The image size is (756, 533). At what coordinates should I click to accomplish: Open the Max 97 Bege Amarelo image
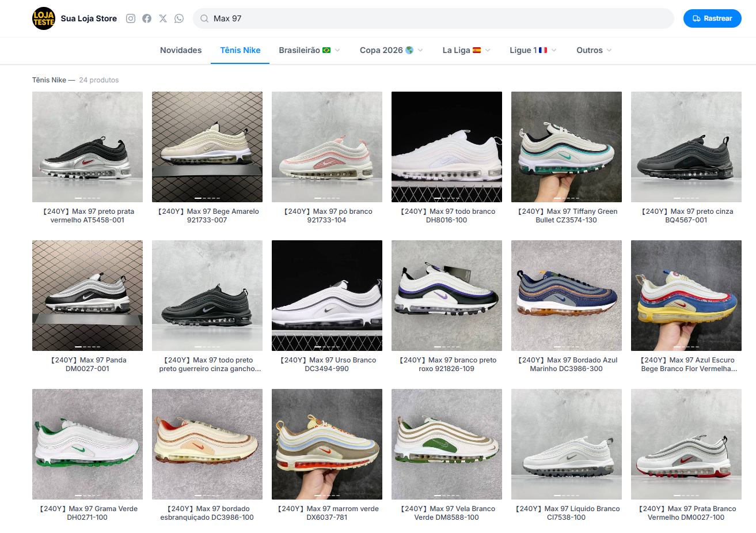(x=207, y=147)
